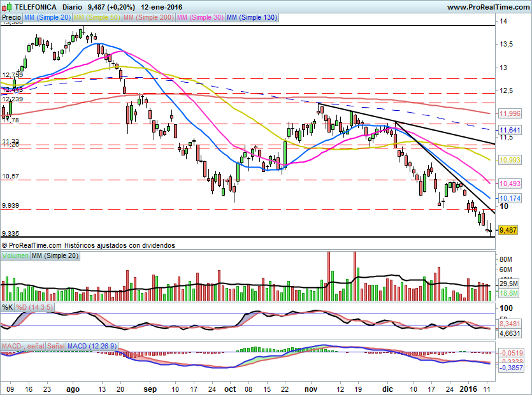Click the 12,5 price scale label
This screenshot has width=532, height=395.
coord(507,90)
